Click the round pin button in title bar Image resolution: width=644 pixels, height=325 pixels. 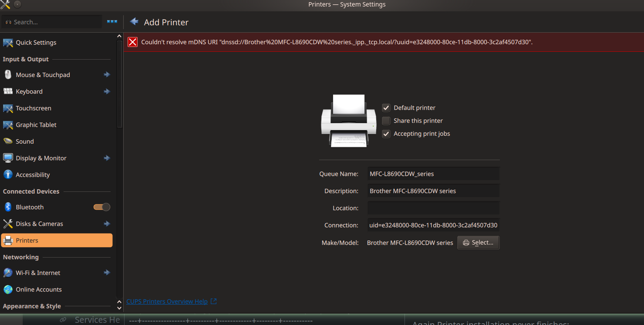click(x=17, y=4)
